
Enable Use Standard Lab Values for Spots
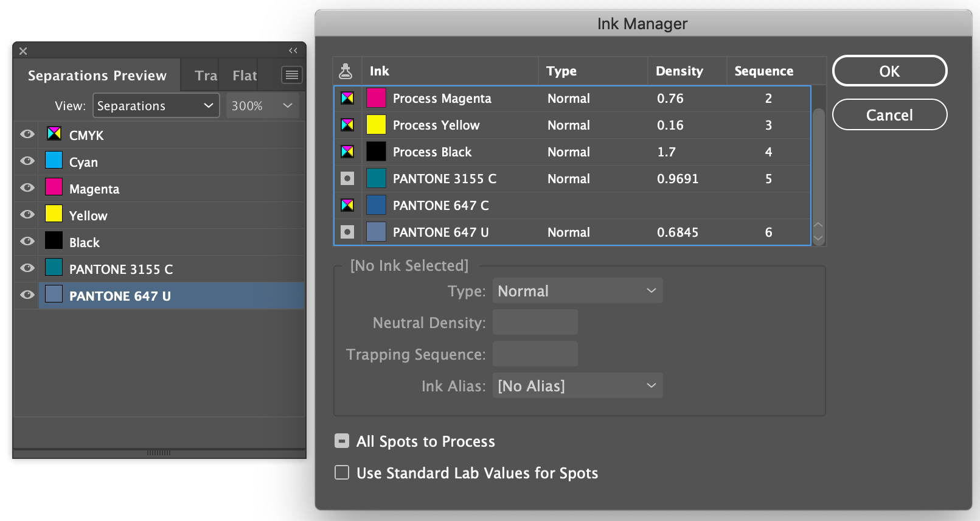[342, 472]
